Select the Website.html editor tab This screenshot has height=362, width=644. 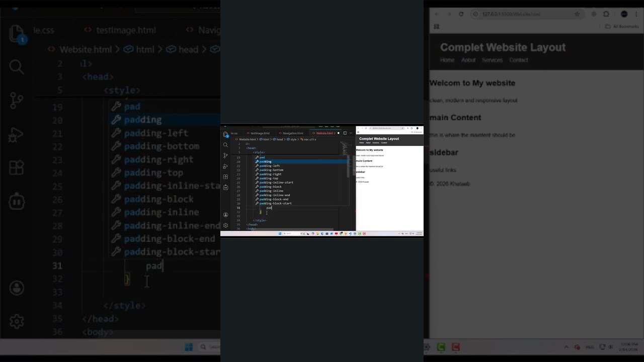[326, 133]
